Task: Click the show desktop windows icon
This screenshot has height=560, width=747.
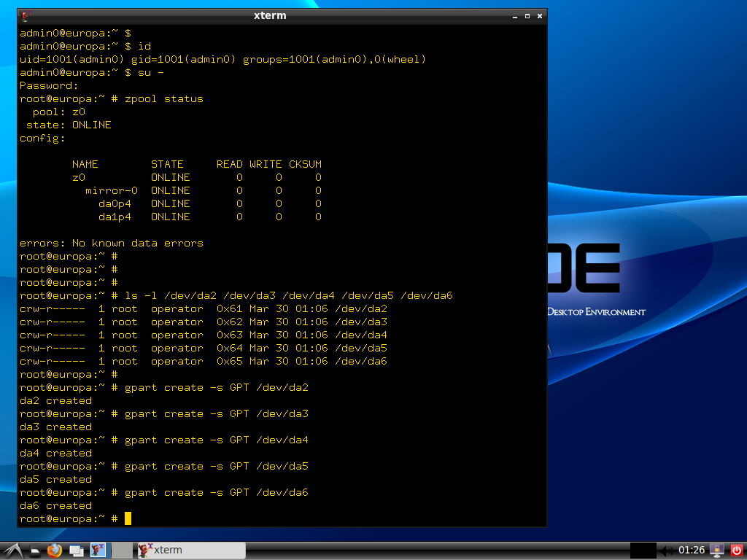Action: (76, 550)
